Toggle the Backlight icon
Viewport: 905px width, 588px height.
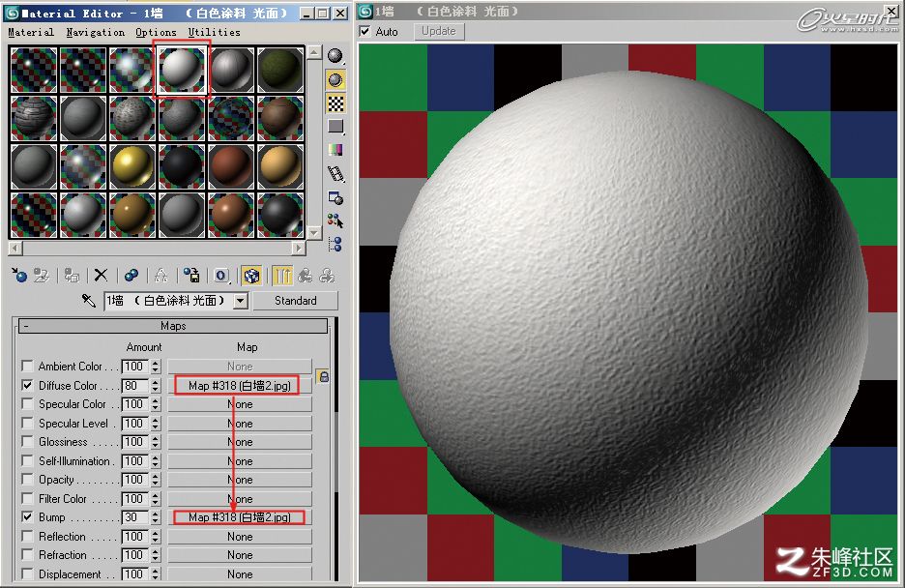[x=336, y=79]
